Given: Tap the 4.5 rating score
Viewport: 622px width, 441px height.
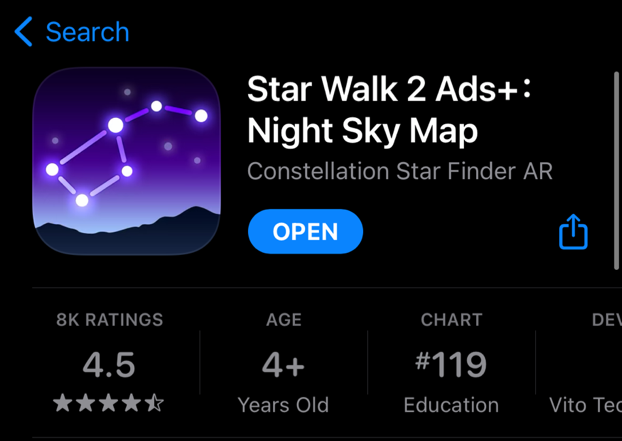Looking at the screenshot, I should 109,364.
